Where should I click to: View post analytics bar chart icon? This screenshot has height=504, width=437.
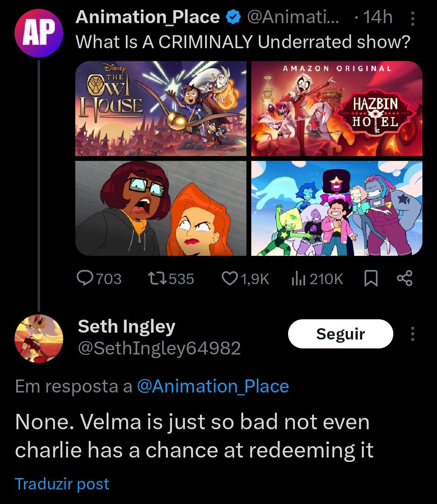click(x=299, y=278)
